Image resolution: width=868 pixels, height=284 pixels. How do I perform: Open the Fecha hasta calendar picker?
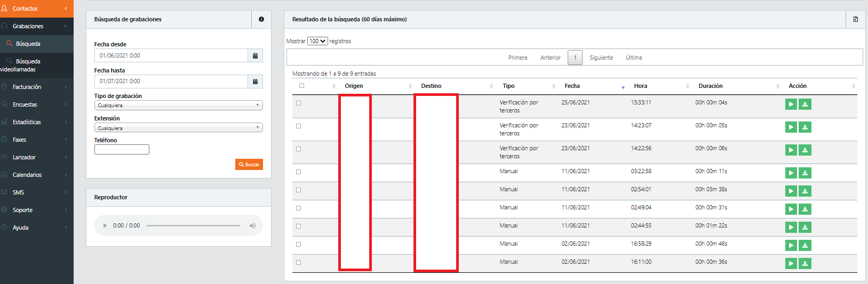pyautogui.click(x=255, y=82)
